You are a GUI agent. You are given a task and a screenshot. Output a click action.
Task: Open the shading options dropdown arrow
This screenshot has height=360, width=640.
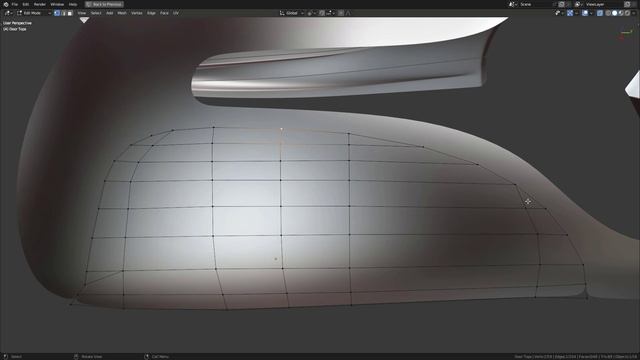(x=634, y=13)
